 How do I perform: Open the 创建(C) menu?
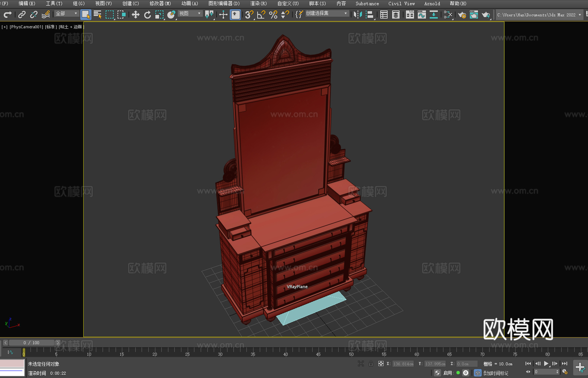coord(131,3)
